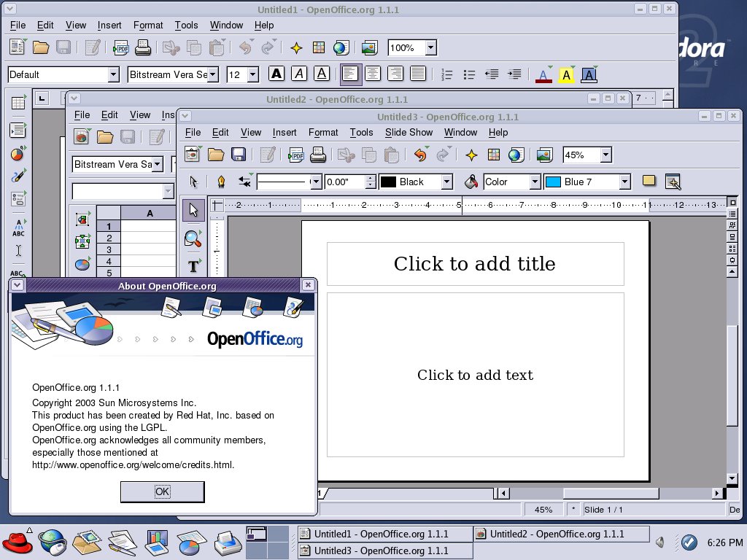Open the Default paragraph style dropdown
The width and height of the screenshot is (747, 560).
[x=113, y=74]
